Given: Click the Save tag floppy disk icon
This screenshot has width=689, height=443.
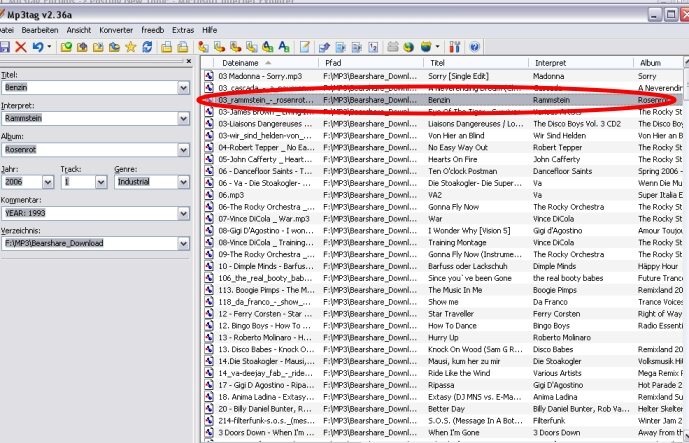Looking at the screenshot, I should pos(4,47).
